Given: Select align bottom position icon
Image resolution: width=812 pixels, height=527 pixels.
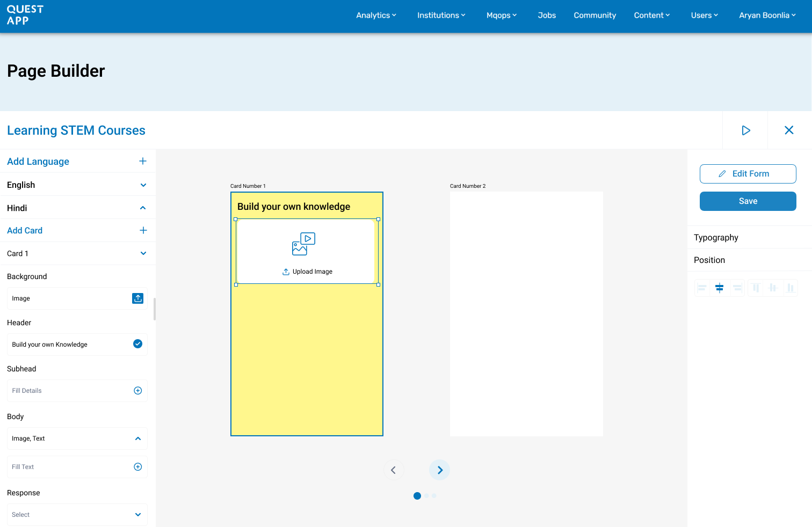Looking at the screenshot, I should (790, 288).
